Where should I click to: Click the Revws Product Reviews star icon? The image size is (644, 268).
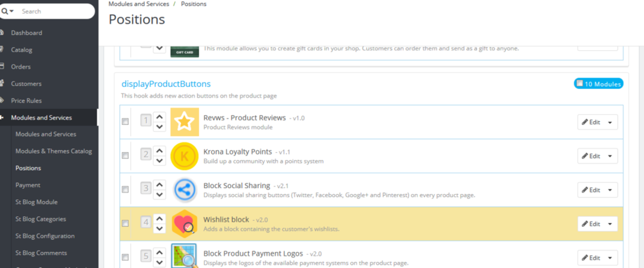point(185,122)
